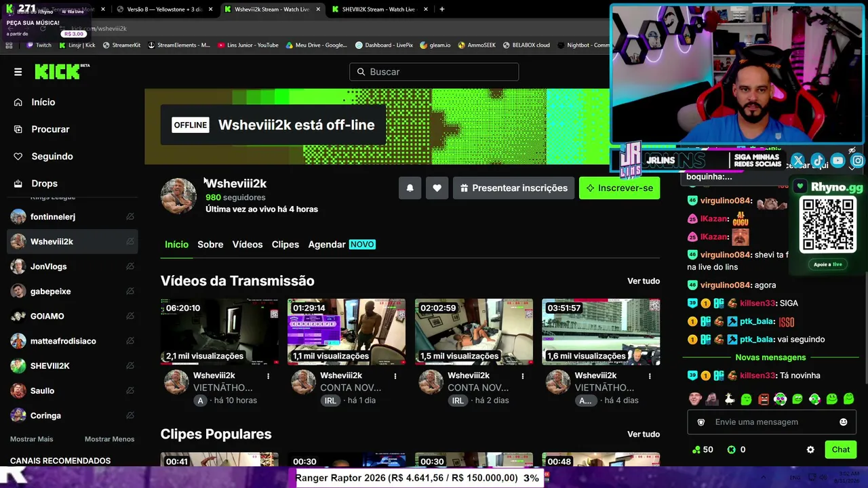868x488 pixels.
Task: Focus the Buscar search field
Action: tap(434, 72)
